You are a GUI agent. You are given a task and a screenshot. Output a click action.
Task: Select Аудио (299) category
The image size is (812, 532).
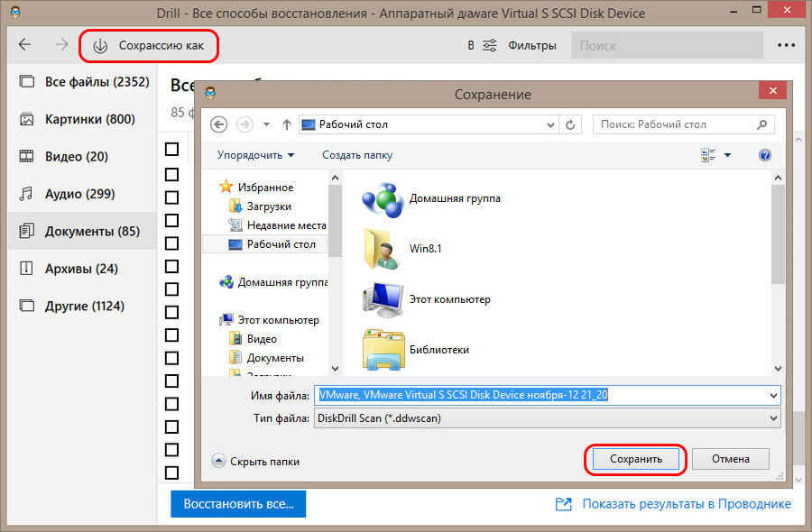83,194
